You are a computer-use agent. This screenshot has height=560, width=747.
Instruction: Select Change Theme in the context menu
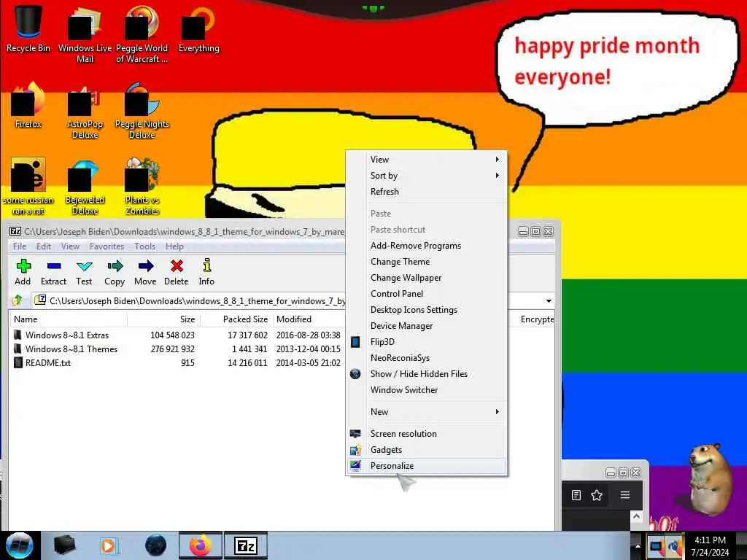pyautogui.click(x=426, y=262)
